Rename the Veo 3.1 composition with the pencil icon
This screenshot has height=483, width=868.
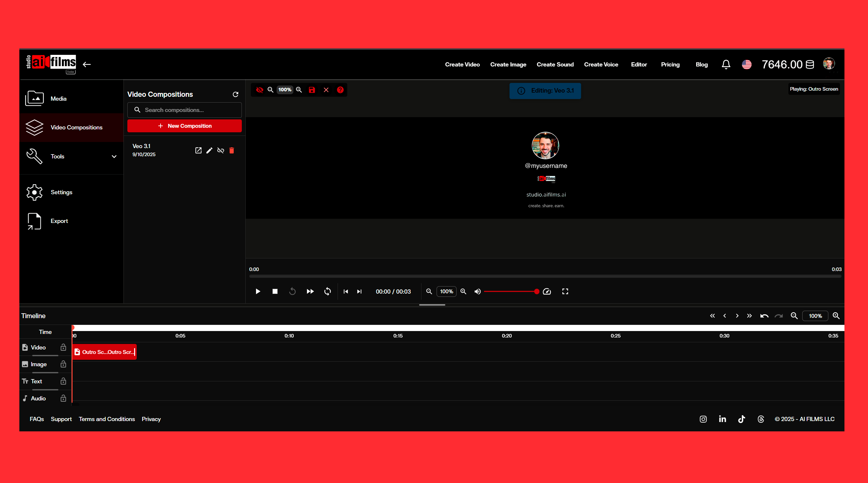(210, 150)
